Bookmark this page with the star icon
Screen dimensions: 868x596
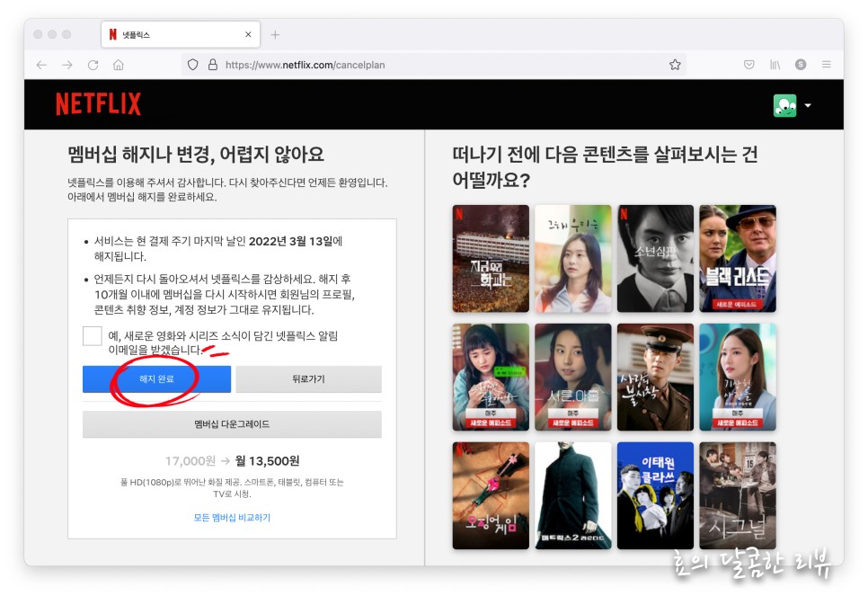pos(675,65)
